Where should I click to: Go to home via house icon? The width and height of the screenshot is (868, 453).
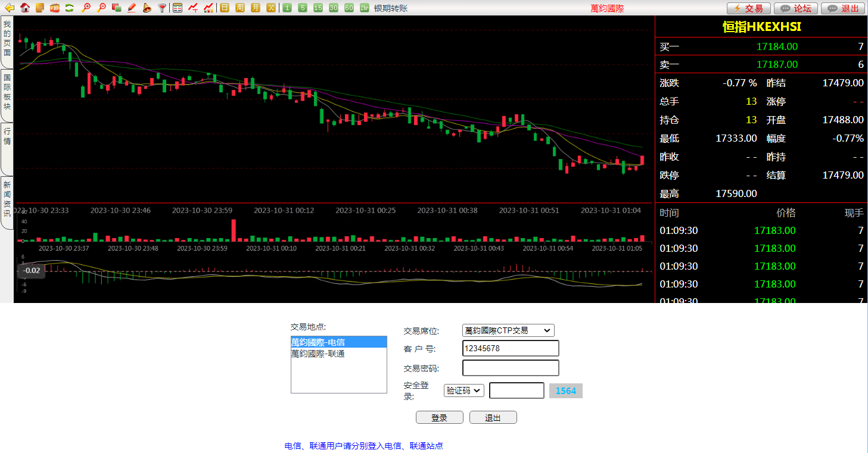pyautogui.click(x=24, y=8)
